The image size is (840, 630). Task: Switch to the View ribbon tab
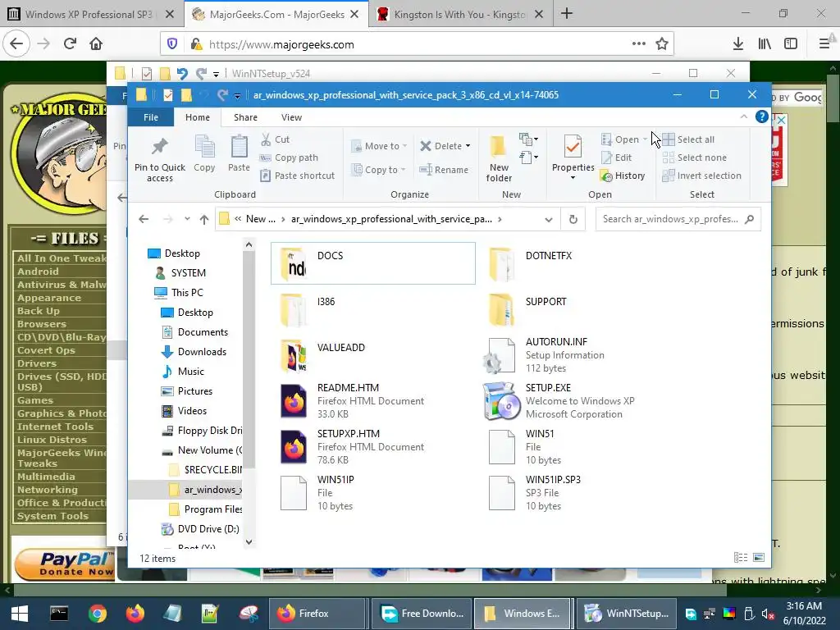291,117
